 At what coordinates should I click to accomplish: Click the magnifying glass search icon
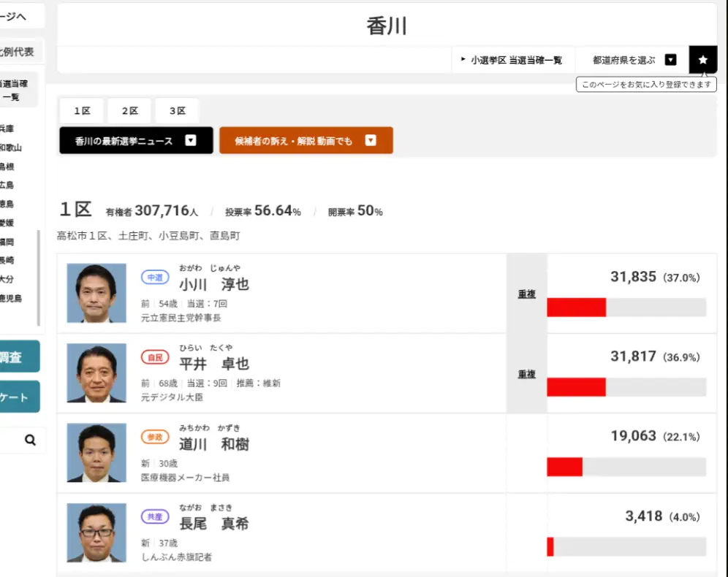pyautogui.click(x=30, y=440)
